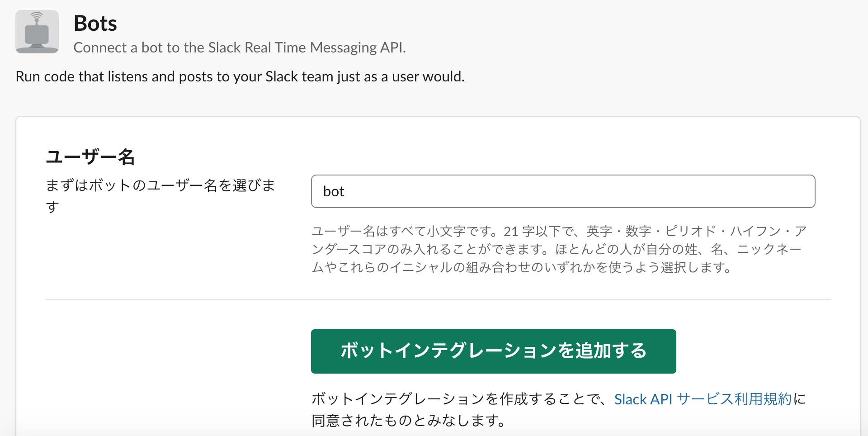Image resolution: width=868 pixels, height=436 pixels.
Task: Open the Slack API サービス利用規約 link
Action: pyautogui.click(x=703, y=399)
